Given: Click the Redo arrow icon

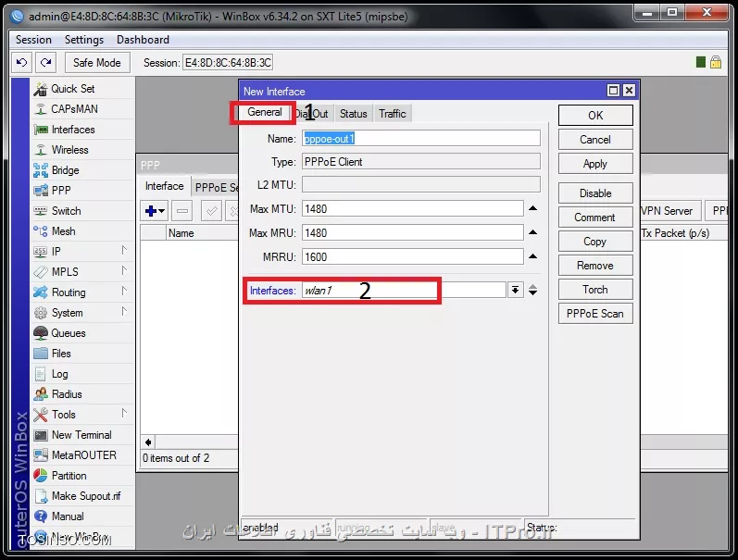Looking at the screenshot, I should 45,62.
